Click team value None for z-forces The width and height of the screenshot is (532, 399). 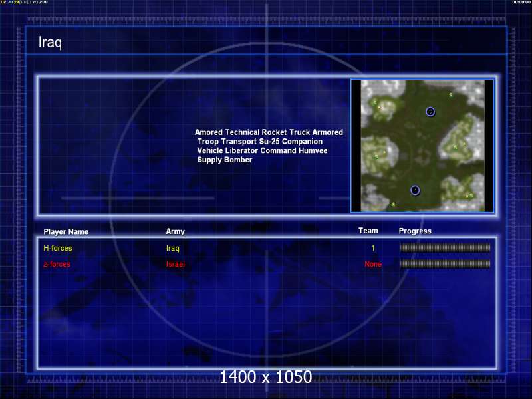[x=373, y=264]
